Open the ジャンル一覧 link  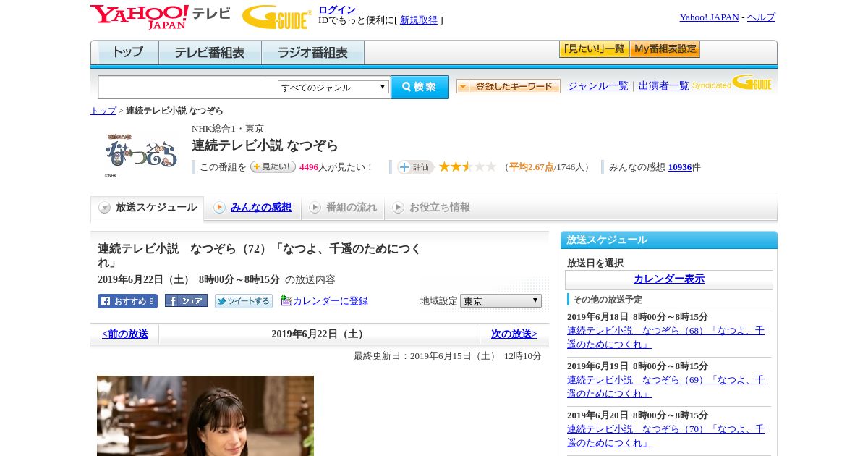click(598, 85)
